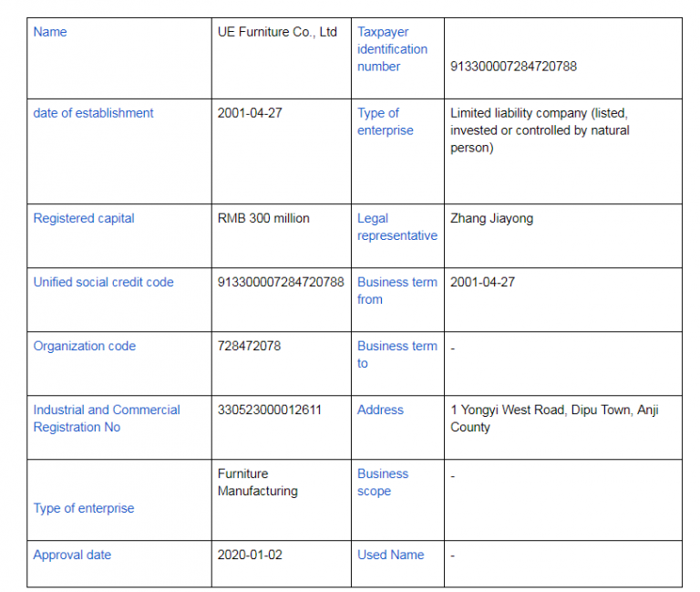This screenshot has height=592, width=700.
Task: Select the registration number 330523000012611
Action: click(x=269, y=410)
